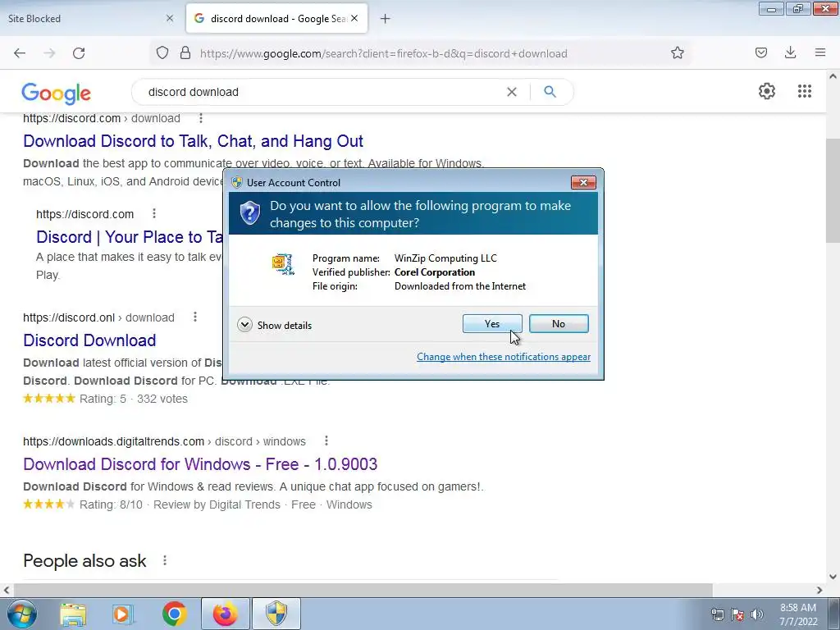840x630 pixels.
Task: Click the Rating: 5 · 332 votes text
Action: tap(134, 399)
